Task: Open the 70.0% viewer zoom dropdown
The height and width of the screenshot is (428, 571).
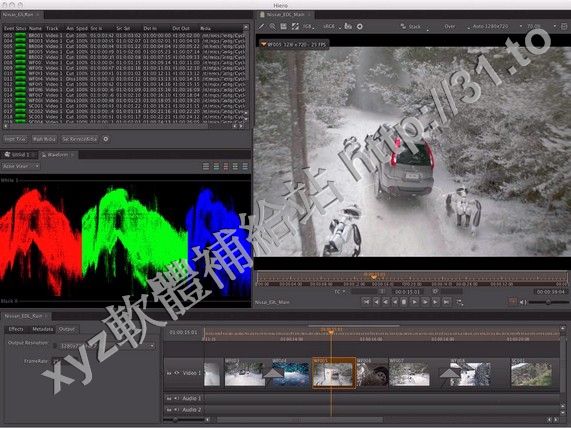Action: pyautogui.click(x=542, y=27)
